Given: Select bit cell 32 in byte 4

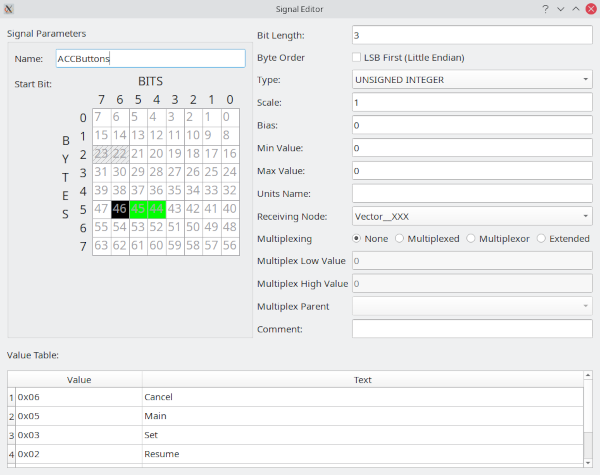Looking at the screenshot, I should 230,191.
